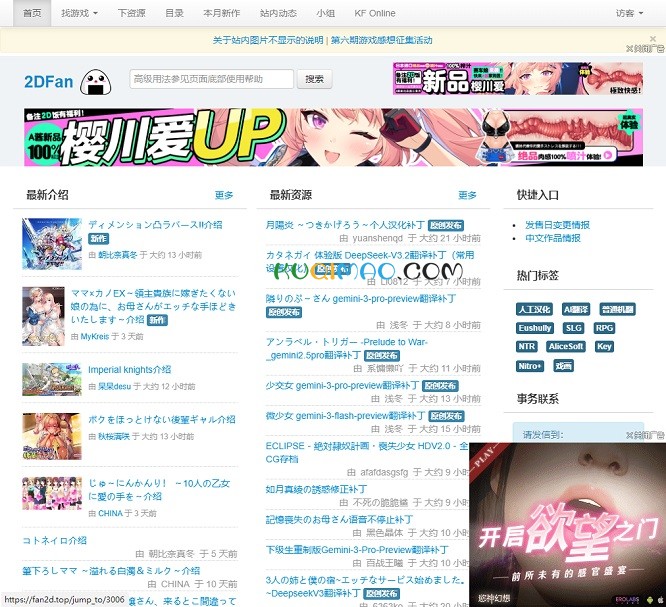Open the 第六期游戏感想征集活动 link
The image size is (666, 607).
click(x=381, y=40)
